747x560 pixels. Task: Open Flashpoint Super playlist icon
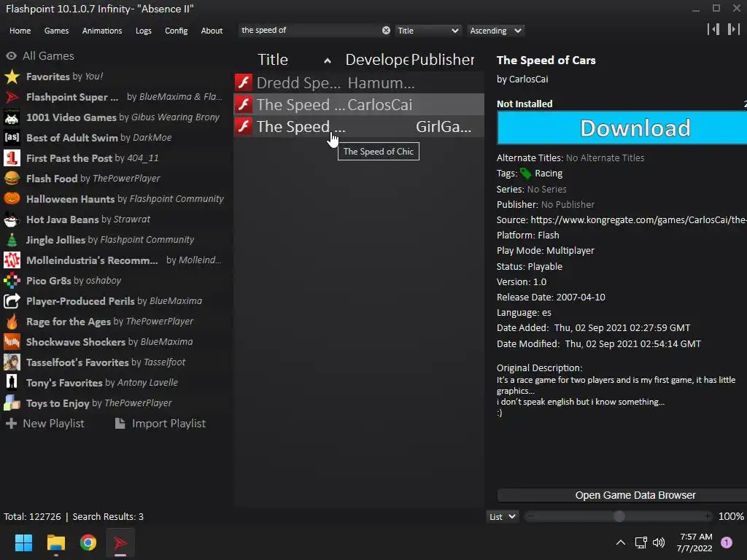tap(12, 97)
